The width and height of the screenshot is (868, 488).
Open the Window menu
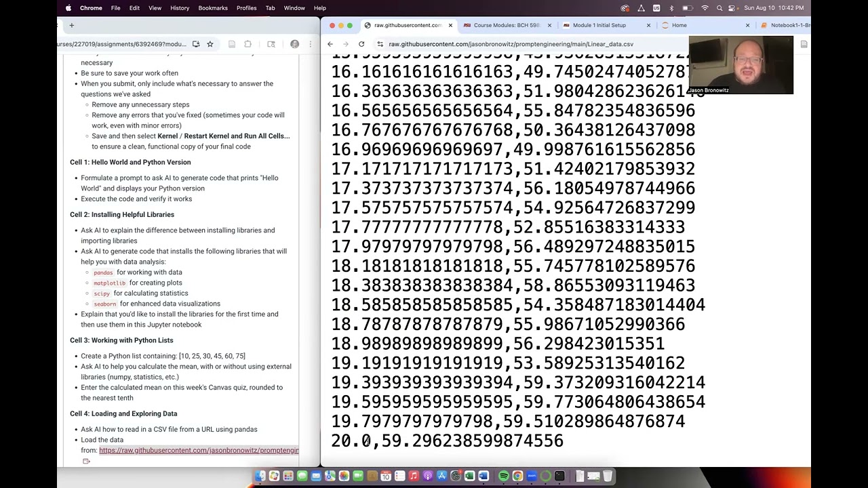(294, 8)
